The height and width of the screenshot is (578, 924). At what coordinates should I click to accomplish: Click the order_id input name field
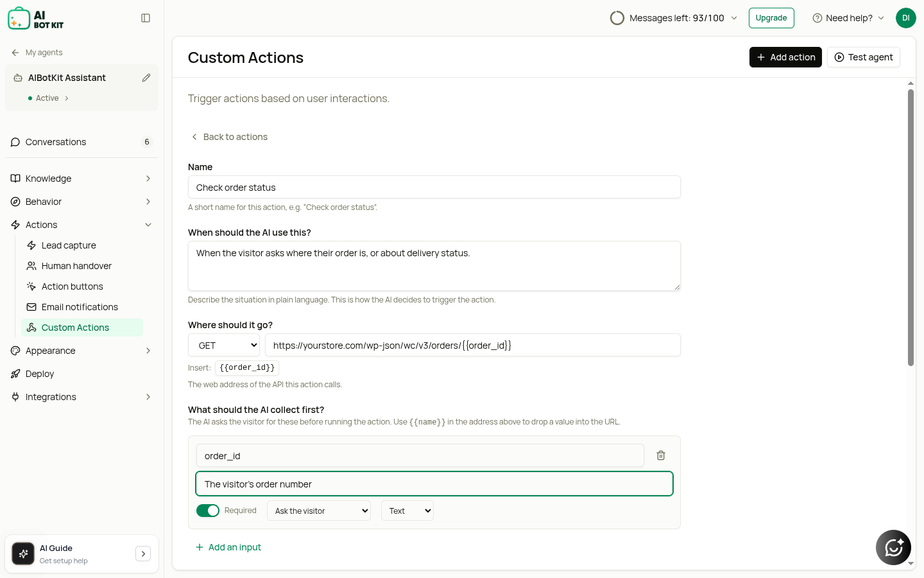point(420,455)
